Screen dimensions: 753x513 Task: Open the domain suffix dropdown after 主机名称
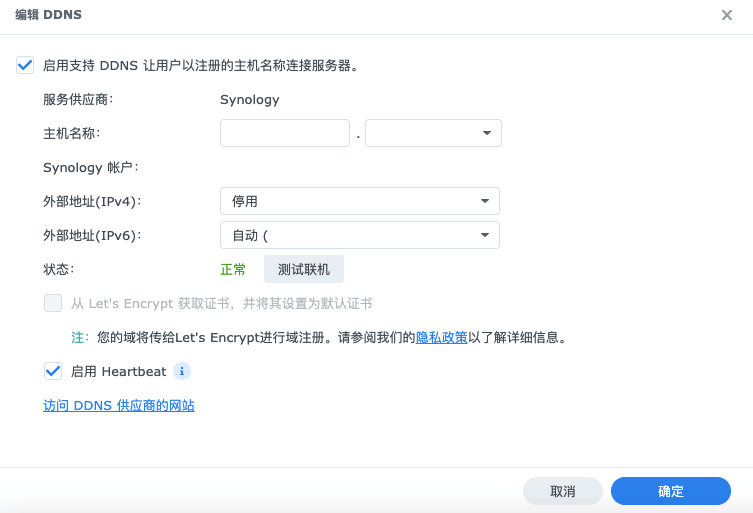coord(433,133)
